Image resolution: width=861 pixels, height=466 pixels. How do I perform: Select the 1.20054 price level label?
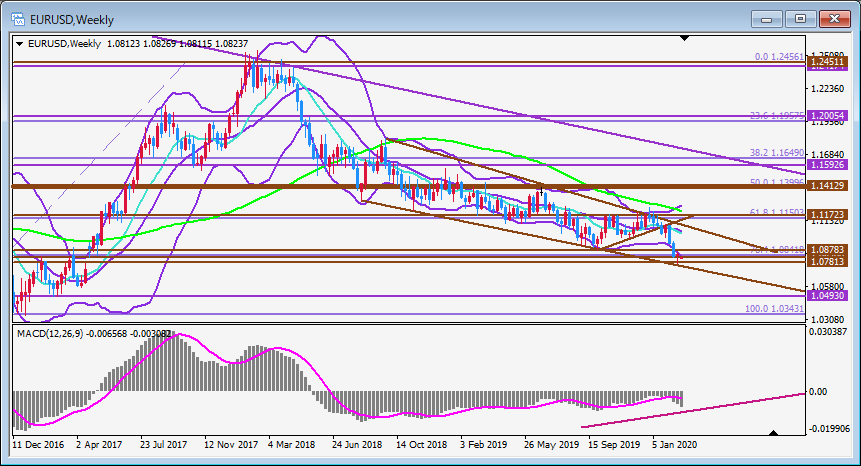827,115
